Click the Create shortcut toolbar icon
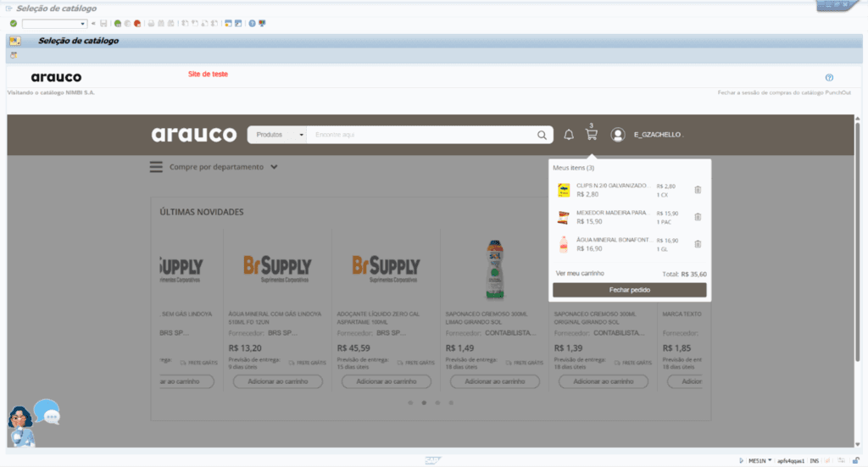Viewport: 868px width, 467px height. (x=238, y=23)
